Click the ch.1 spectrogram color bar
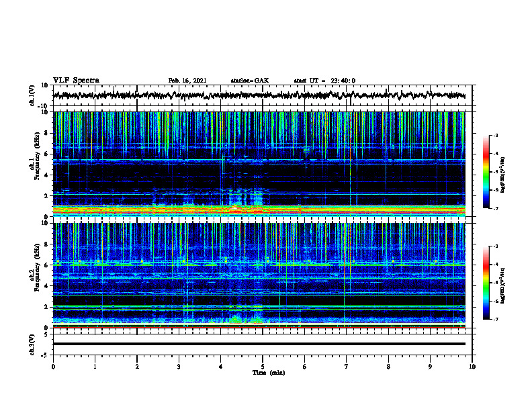Screen dimensions: 532x411 pos(486,172)
